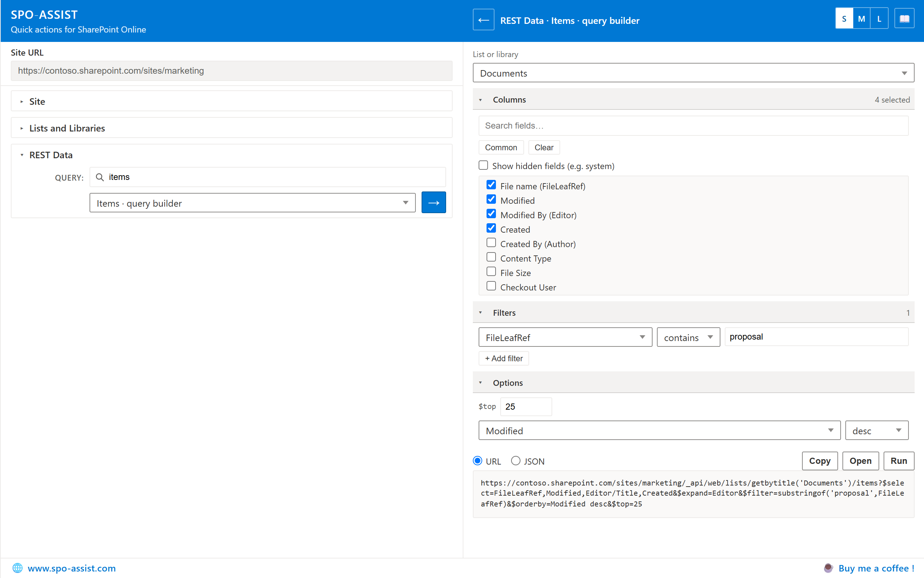
Task: Run the REST query
Action: click(x=898, y=461)
